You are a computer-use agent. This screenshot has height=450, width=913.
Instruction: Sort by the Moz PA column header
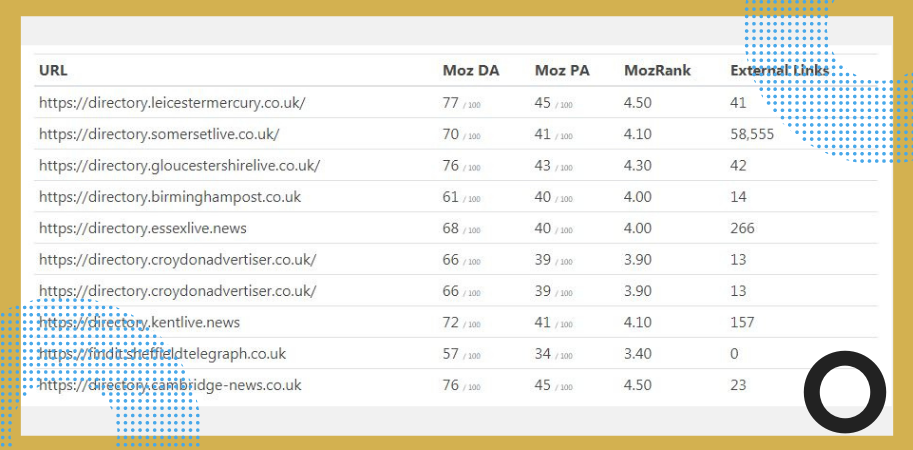tap(562, 71)
